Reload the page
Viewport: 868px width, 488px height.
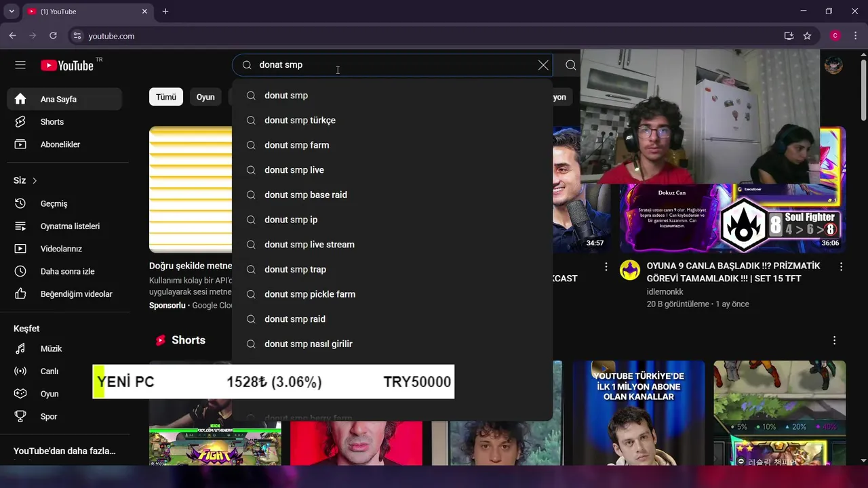[x=53, y=36]
